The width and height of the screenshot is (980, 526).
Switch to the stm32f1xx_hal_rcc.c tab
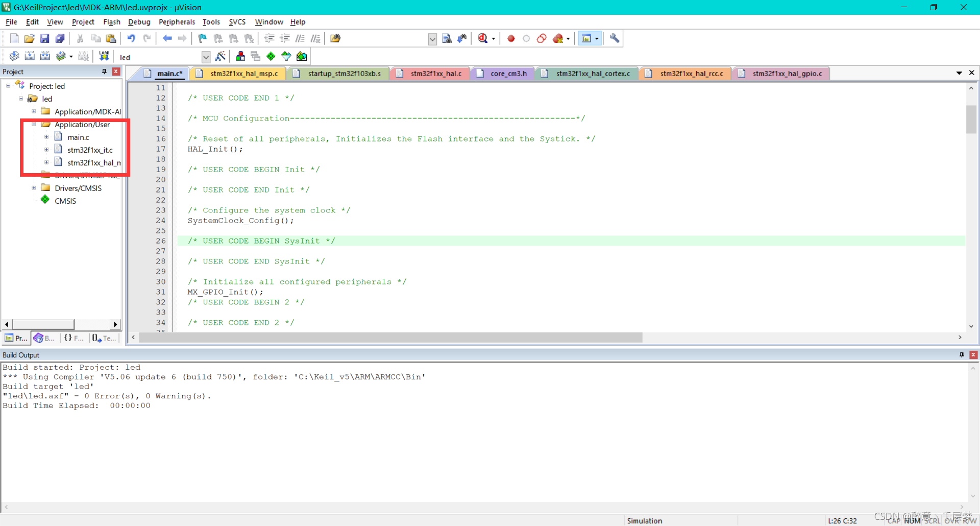click(x=686, y=74)
